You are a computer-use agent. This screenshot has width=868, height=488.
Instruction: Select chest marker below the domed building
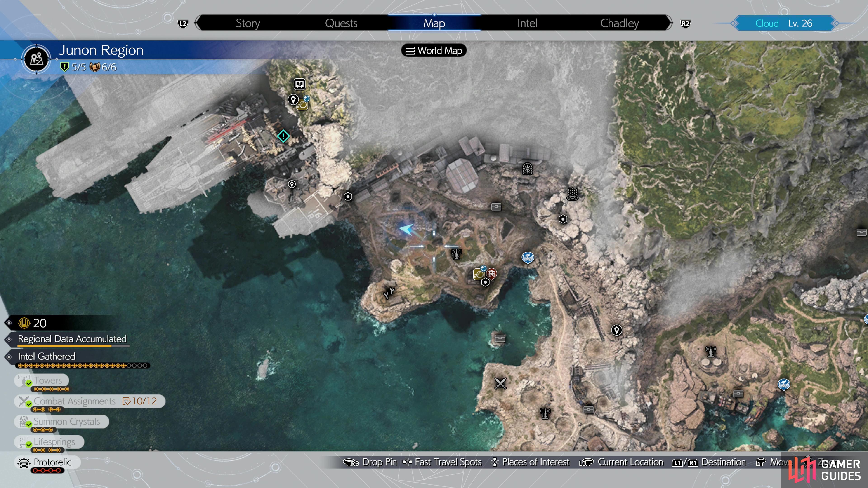[x=496, y=206]
